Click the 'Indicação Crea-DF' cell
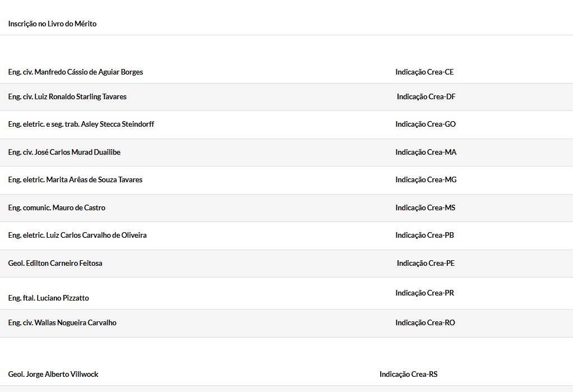Screen dimensions: 573x392 click(x=426, y=97)
